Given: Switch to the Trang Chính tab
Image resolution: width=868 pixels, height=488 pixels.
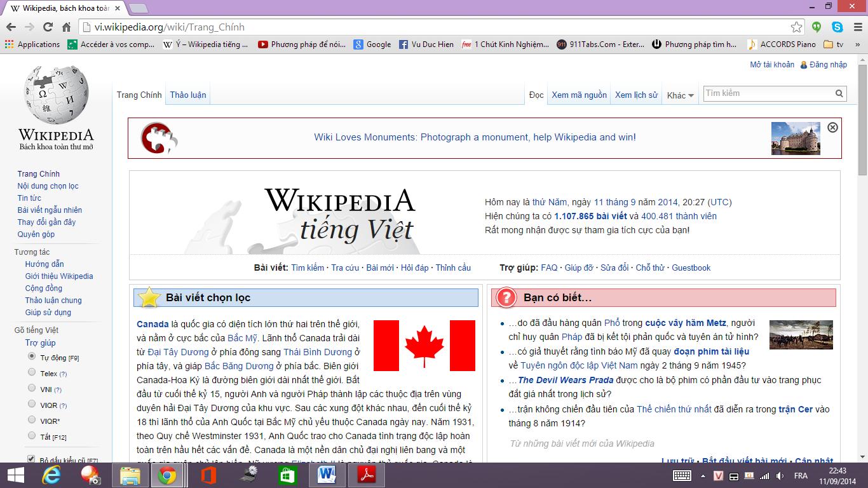Looking at the screenshot, I should 139,95.
